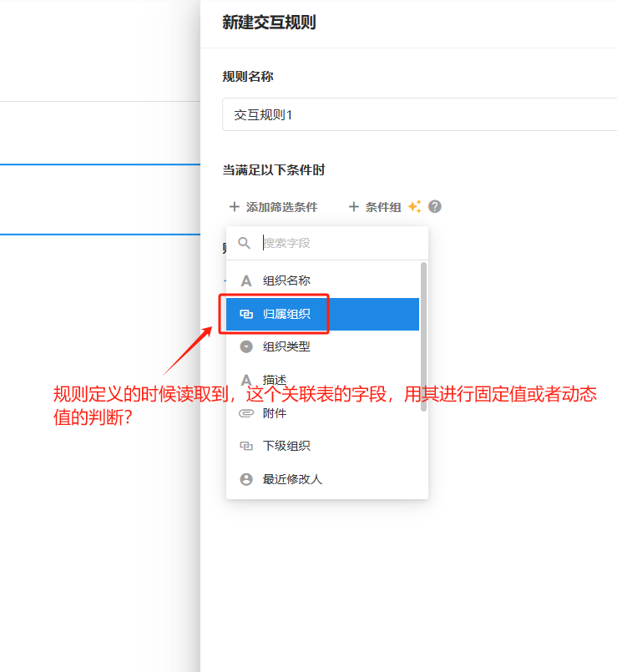Image resolution: width=617 pixels, height=672 pixels.
Task: Select the 最近修改人 field option
Action: coord(322,479)
